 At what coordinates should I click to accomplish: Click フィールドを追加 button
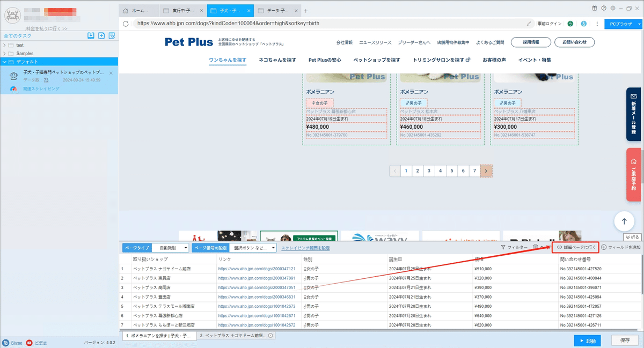click(620, 247)
